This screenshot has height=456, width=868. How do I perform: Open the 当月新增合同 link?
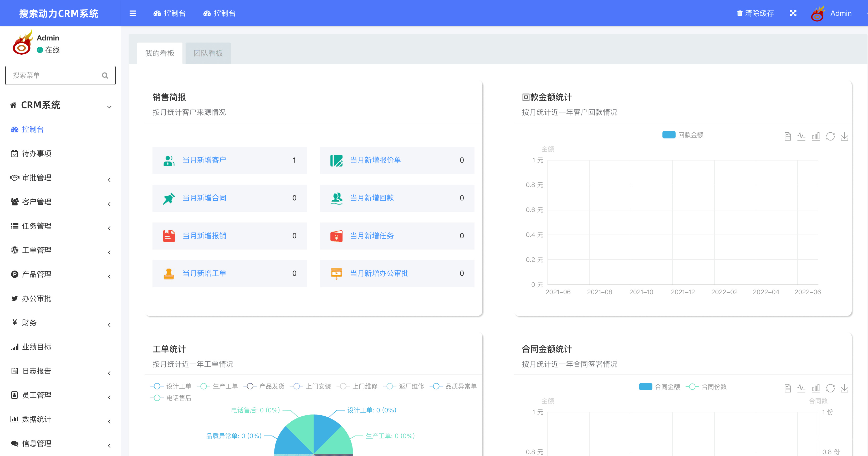(204, 198)
